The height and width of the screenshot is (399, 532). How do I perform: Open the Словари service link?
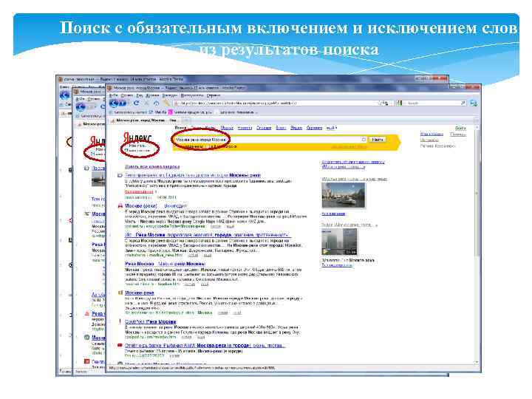(x=264, y=128)
